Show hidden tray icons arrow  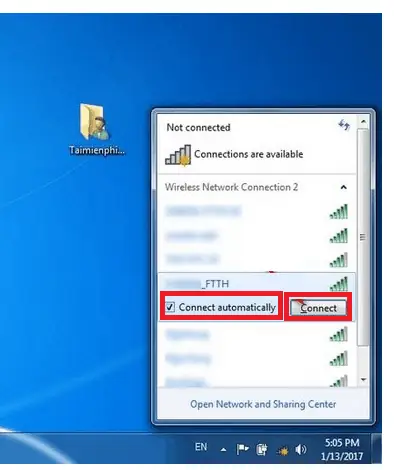click(223, 450)
